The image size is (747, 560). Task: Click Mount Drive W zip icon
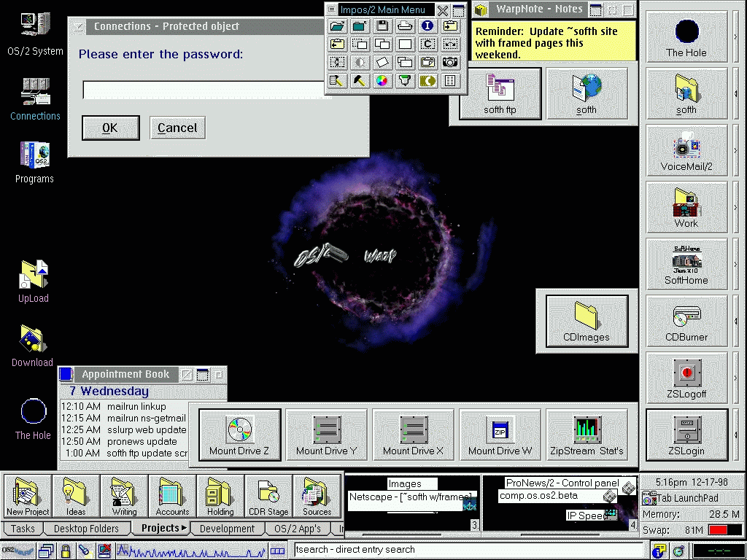pyautogui.click(x=500, y=435)
